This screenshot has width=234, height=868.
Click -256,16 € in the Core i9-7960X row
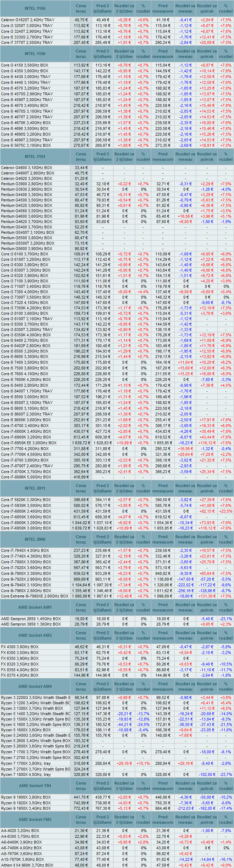[x=185, y=591]
